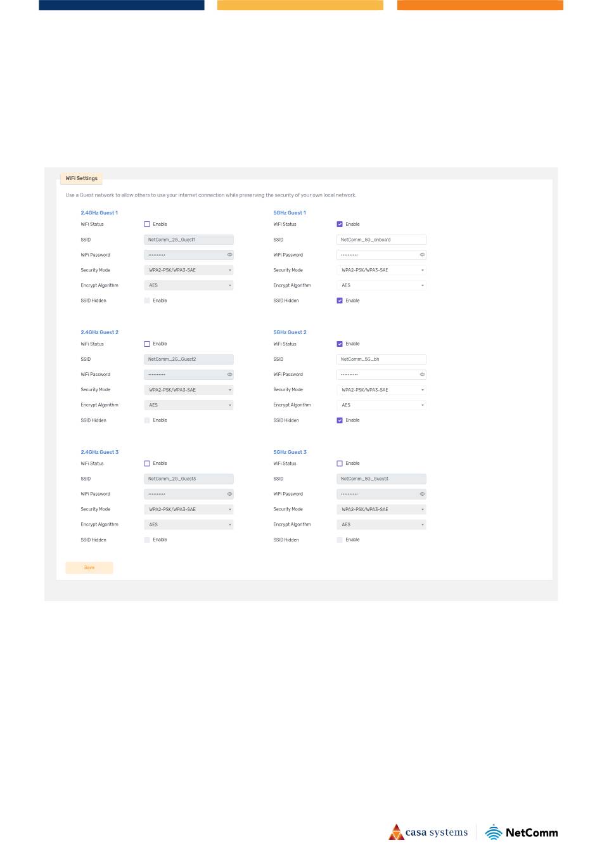Click the NetComm logo
Screen dimensions: 602x868
click(x=522, y=832)
